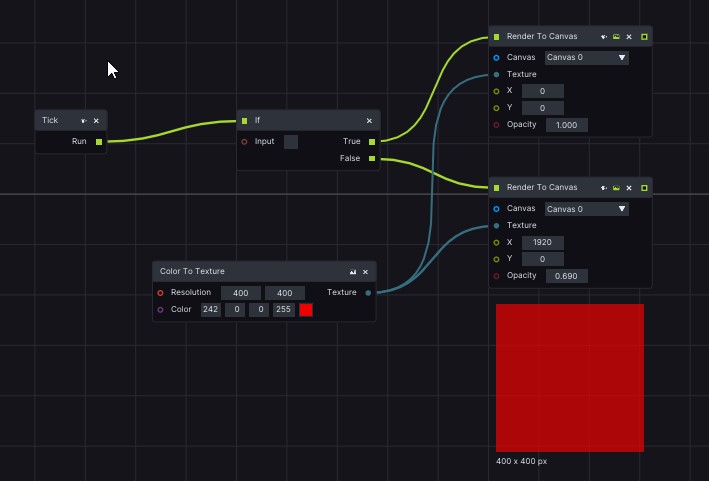Select the X field containing 1920
Screen dimensions: 709x481
click(543, 243)
